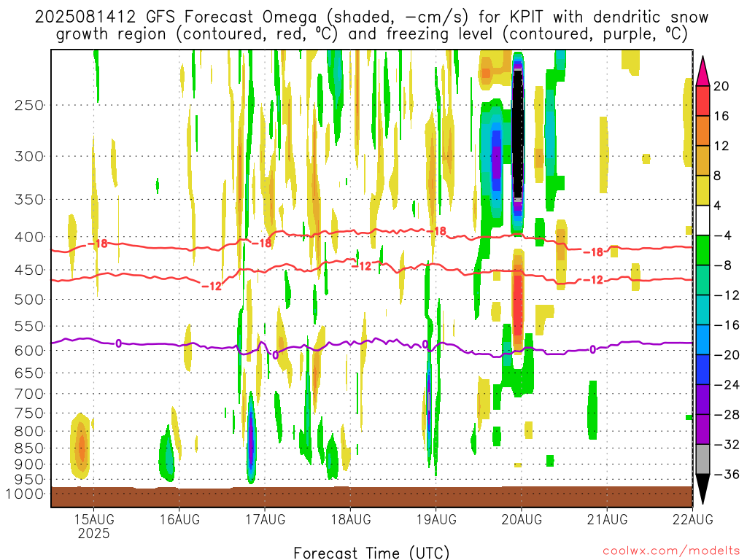Pick the sea-green -12 to -8 colorbar swatch
The image size is (747, 560).
(703, 280)
